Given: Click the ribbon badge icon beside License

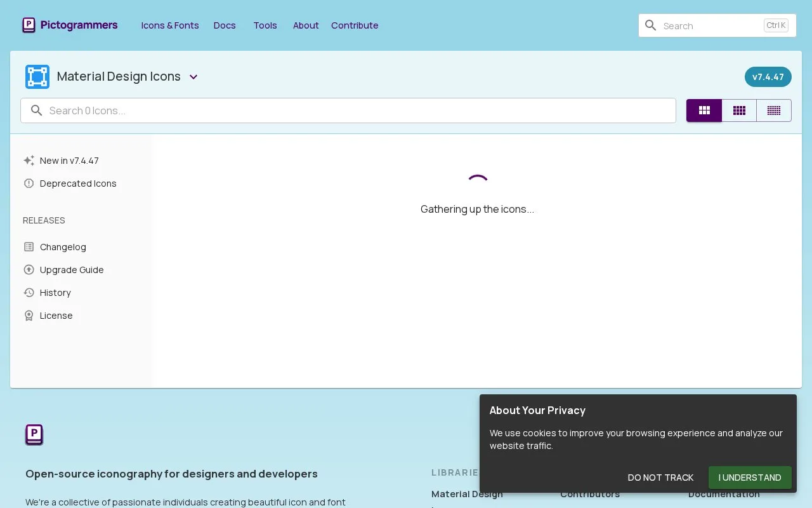Looking at the screenshot, I should click(29, 316).
